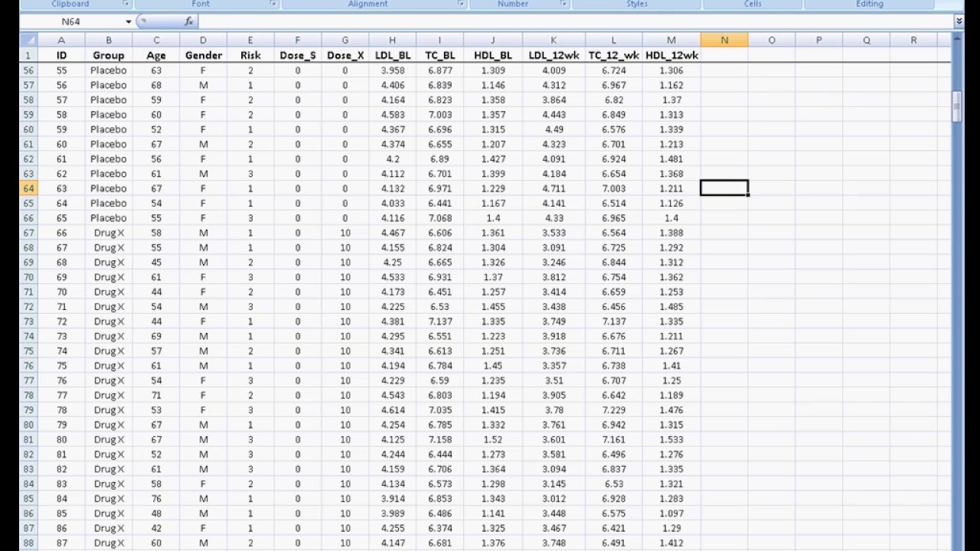Image resolution: width=980 pixels, height=551 pixels.
Task: Open the Name Box dropdown arrow
Action: click(x=128, y=21)
